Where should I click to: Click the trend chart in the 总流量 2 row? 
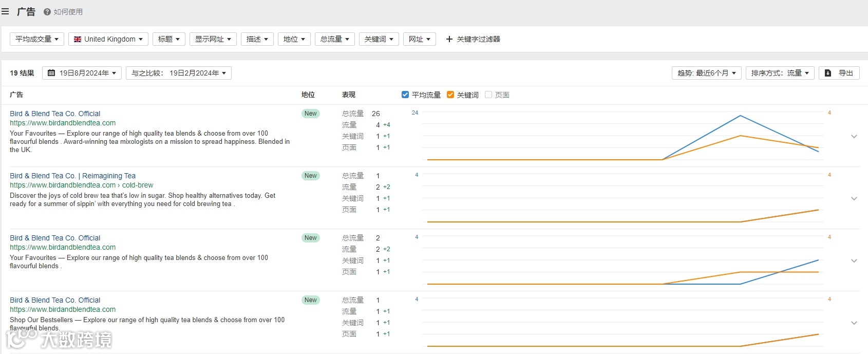622,260
